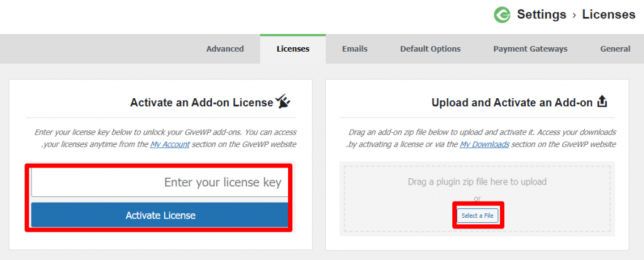Select the Licenses tab
644x260 pixels.
(293, 49)
